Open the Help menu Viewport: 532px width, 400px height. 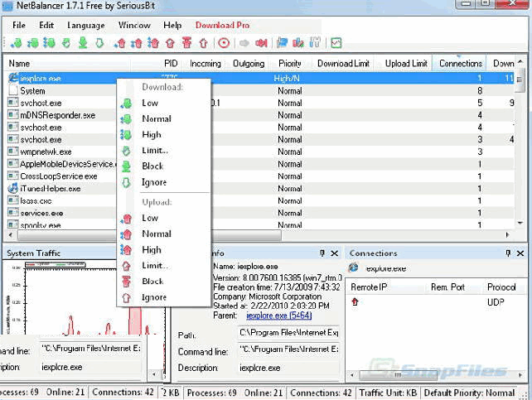point(172,25)
